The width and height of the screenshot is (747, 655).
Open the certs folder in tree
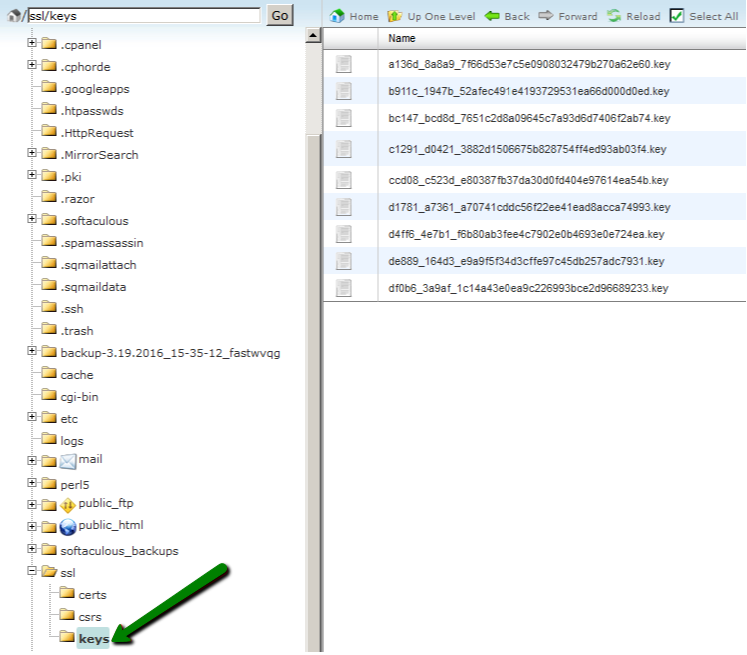click(92, 595)
